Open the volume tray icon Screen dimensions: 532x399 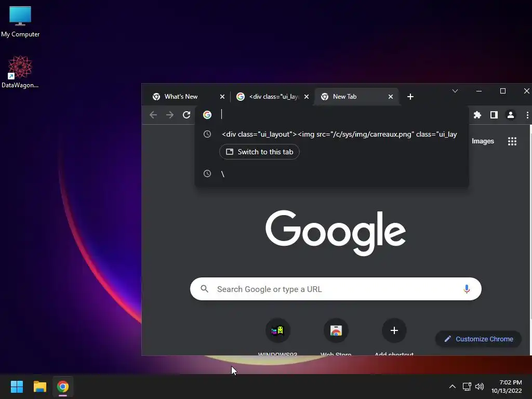[x=480, y=387]
